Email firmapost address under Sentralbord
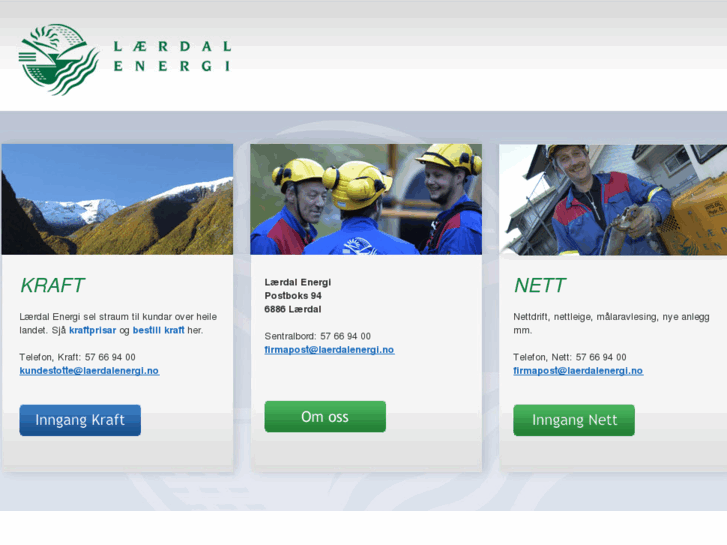Screen dimensions: 727x545 (x=329, y=350)
